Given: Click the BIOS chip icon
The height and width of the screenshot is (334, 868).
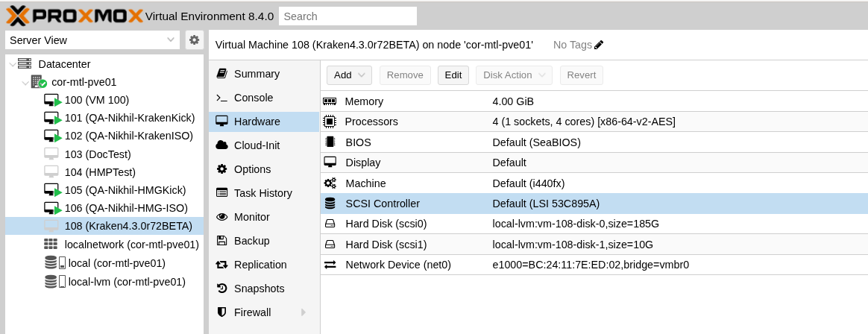Looking at the screenshot, I should (x=330, y=142).
